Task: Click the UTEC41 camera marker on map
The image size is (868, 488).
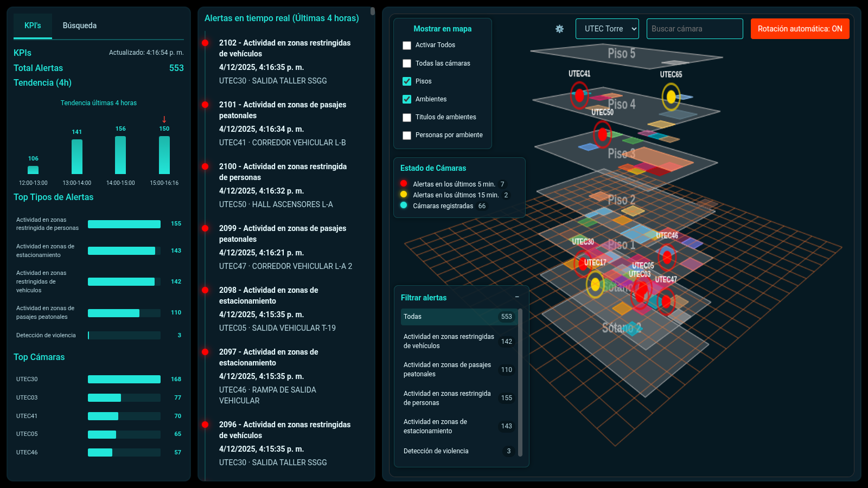Action: 579,95
